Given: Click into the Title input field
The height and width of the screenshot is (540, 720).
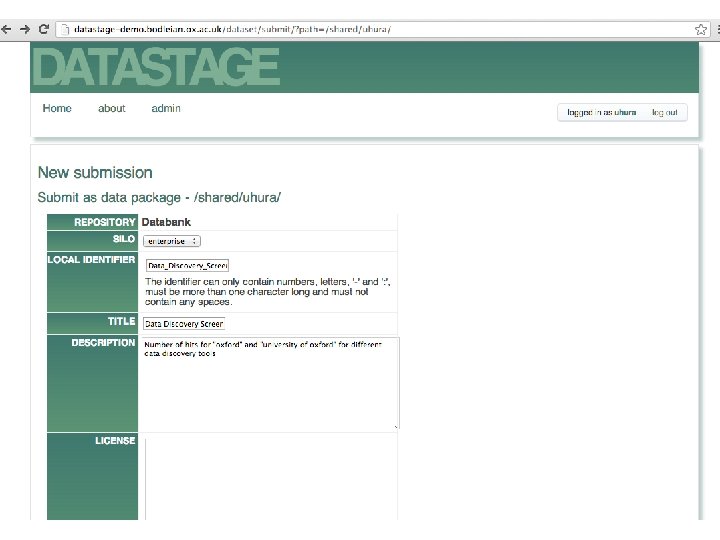Looking at the screenshot, I should point(184,324).
